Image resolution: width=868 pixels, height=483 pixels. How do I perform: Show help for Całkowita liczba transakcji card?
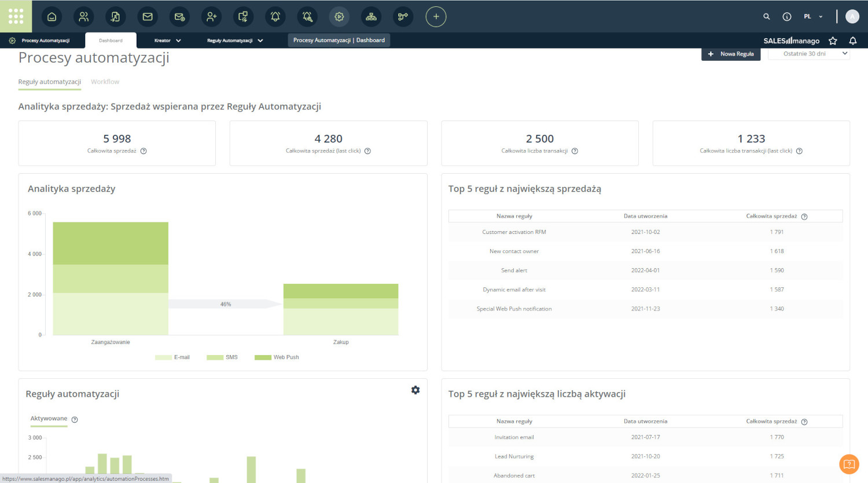(575, 151)
